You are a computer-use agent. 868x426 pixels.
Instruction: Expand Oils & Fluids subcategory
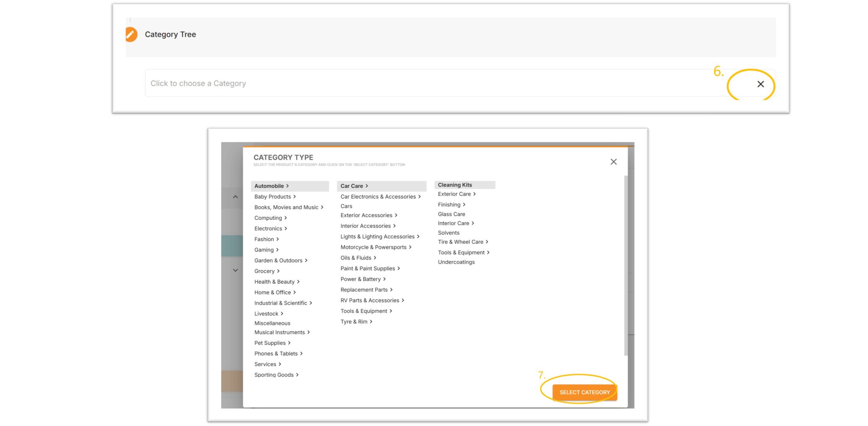(358, 258)
